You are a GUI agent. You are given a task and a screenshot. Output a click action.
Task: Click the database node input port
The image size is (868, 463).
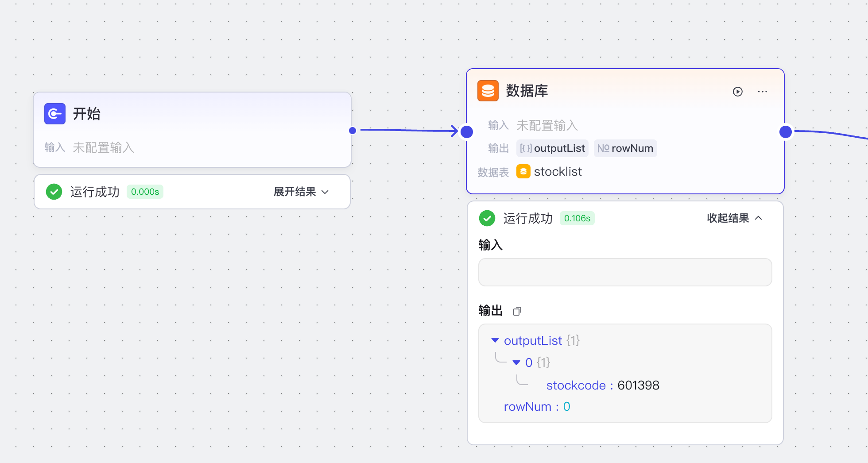coord(467,131)
